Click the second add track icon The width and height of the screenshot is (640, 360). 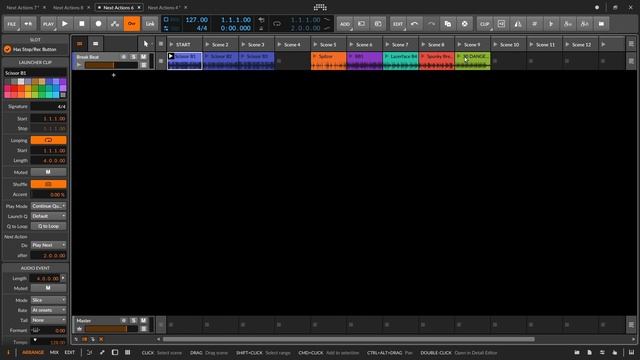pos(378,24)
